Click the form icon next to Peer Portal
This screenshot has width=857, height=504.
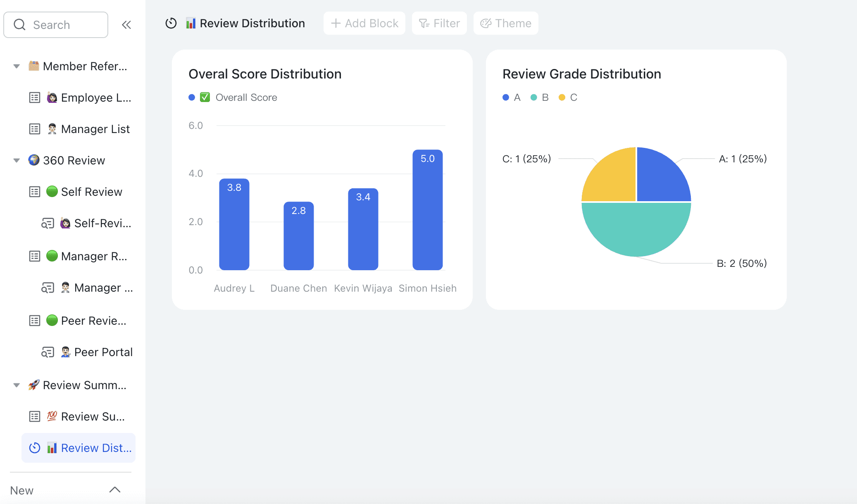click(48, 352)
